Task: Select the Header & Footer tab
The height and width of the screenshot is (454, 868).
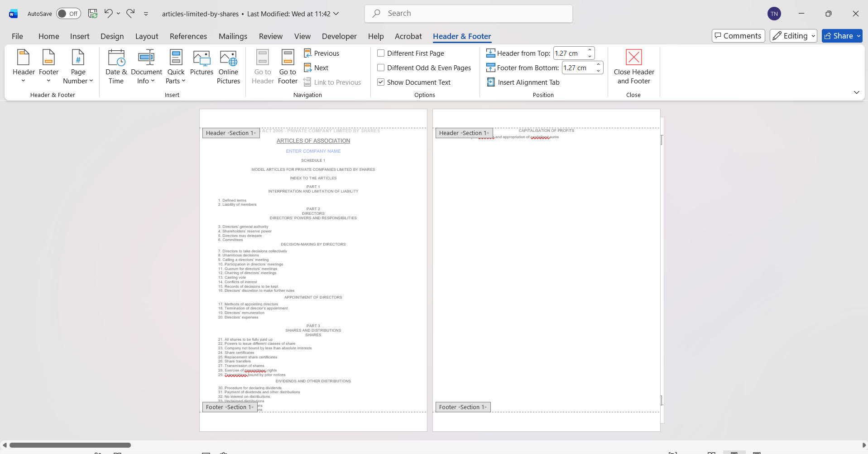Action: tap(462, 36)
